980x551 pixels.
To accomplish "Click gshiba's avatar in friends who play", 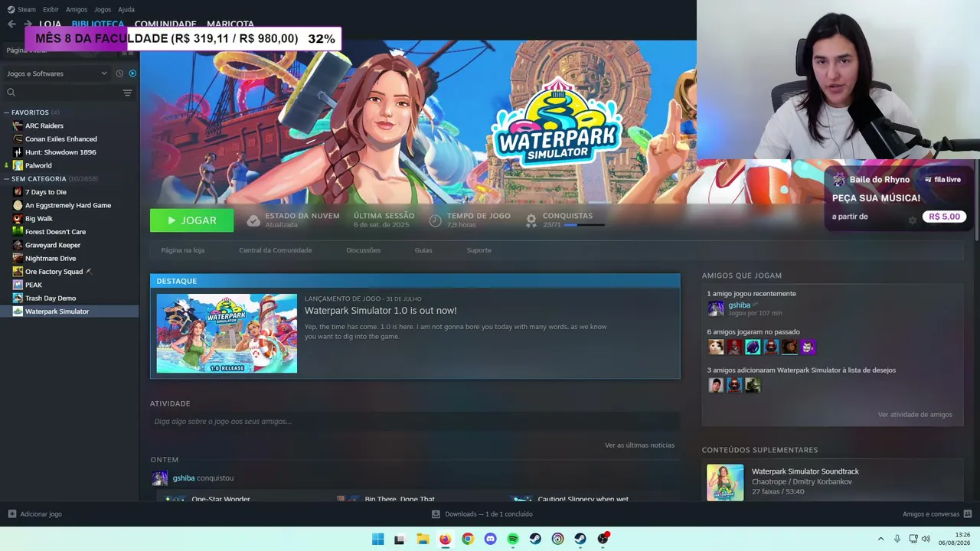I will click(716, 308).
